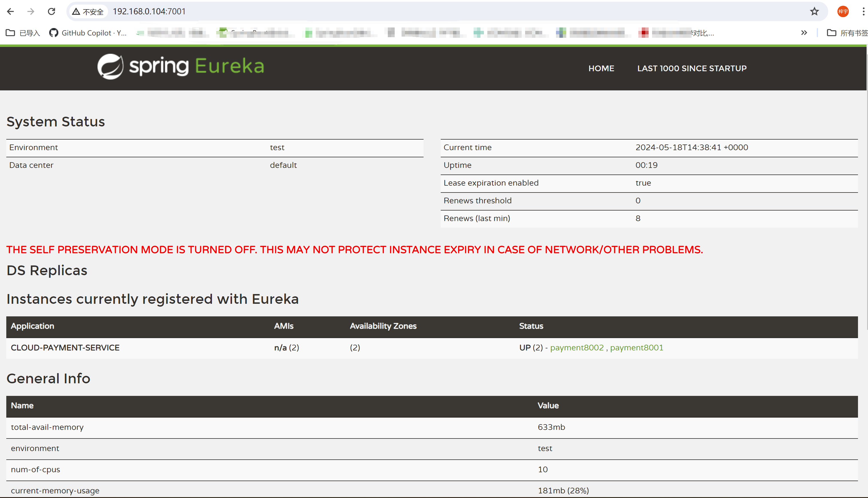Click the Instances currently registered heading
This screenshot has height=498, width=868.
(152, 299)
